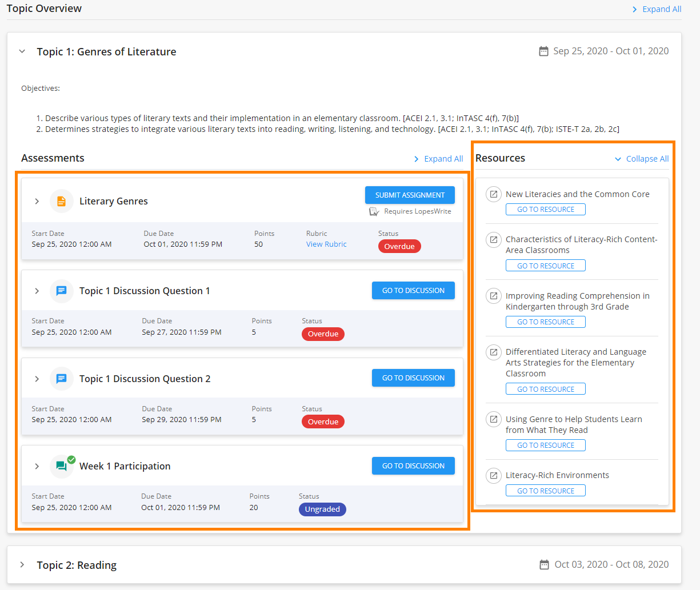The height and width of the screenshot is (590, 700).
Task: Click Overdue badge for Discussion Question 1
Action: pyautogui.click(x=323, y=334)
